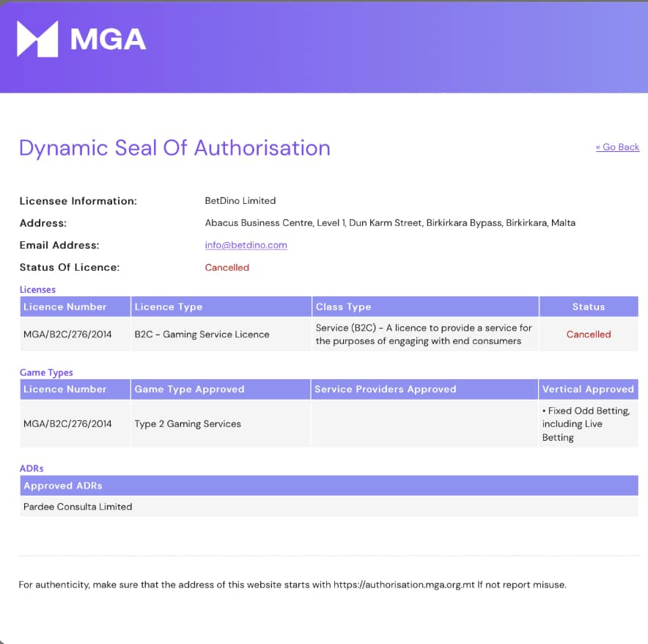Viewport: 648px width, 644px height.
Task: Click the Approved ADRs header bar
Action: [x=329, y=486]
